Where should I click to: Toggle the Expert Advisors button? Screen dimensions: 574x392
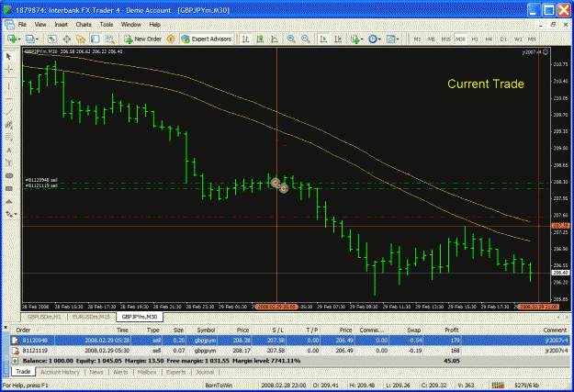coord(207,39)
